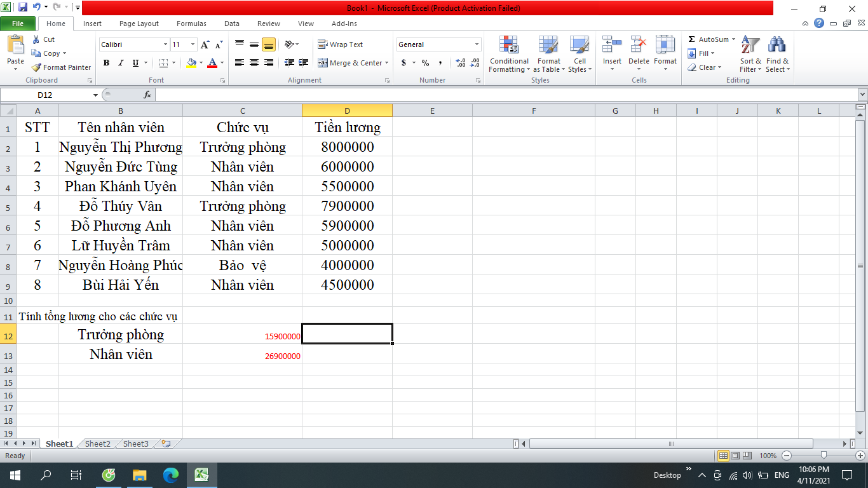Click the Delete cells icon
Screen dimensions: 868x488
(x=639, y=44)
